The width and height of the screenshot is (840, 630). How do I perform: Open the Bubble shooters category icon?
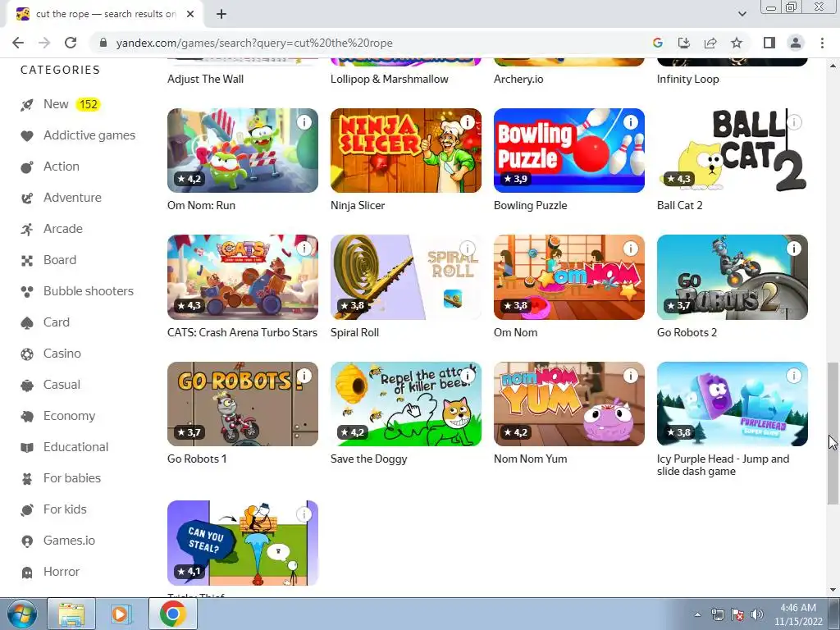point(27,291)
